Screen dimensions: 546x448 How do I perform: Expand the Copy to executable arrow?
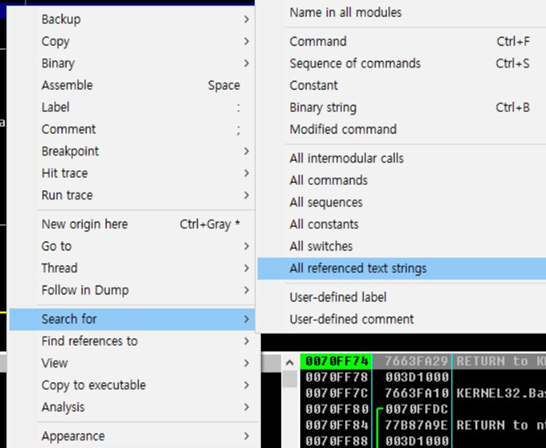[x=246, y=385]
